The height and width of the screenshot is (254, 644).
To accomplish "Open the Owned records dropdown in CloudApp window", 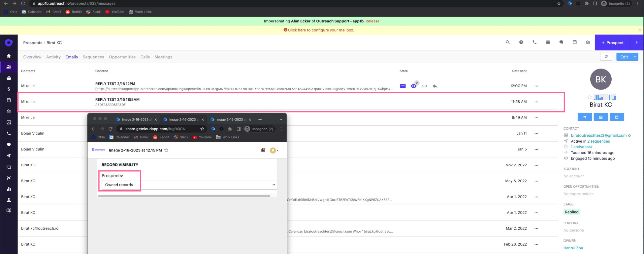I will tap(189, 185).
